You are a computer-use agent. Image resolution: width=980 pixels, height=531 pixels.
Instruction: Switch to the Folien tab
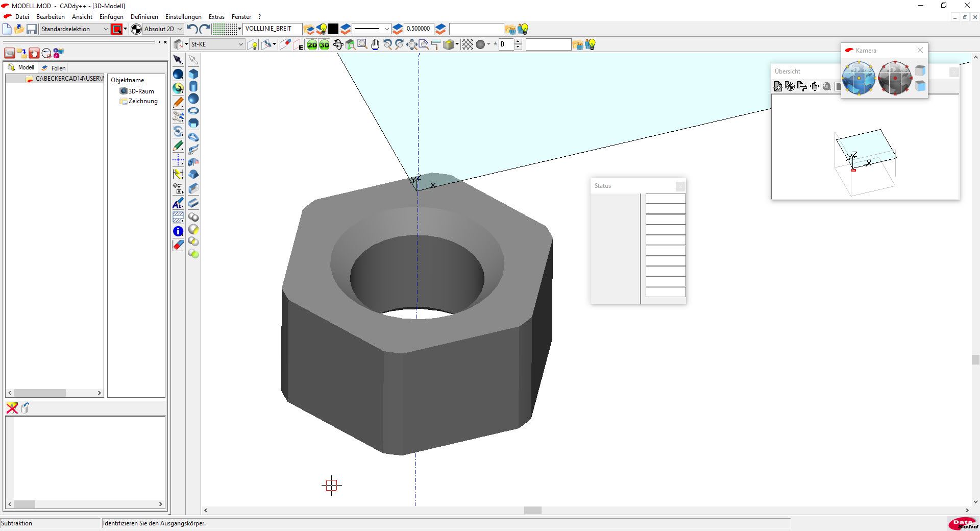[54, 68]
